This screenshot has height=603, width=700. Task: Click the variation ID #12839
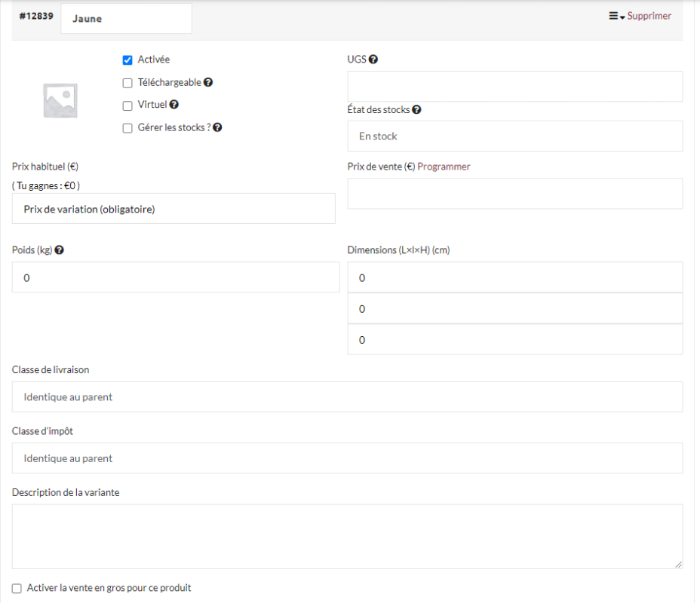tap(36, 16)
